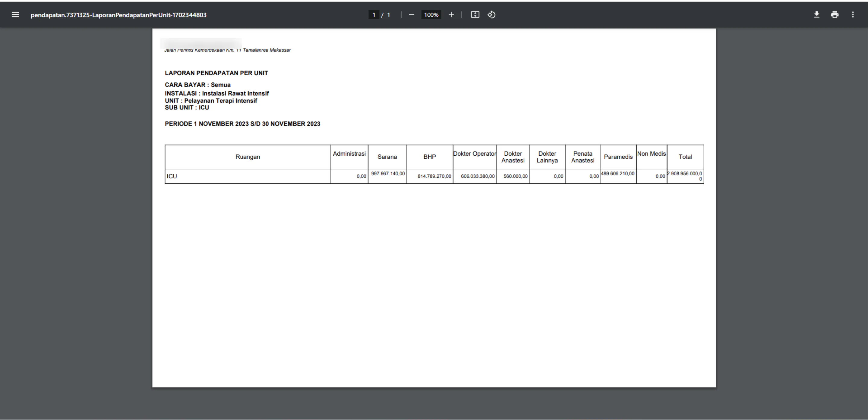Select the LAPORAN PENDAPATAN PER UNIT heading
Image resolution: width=868 pixels, height=420 pixels.
(216, 73)
